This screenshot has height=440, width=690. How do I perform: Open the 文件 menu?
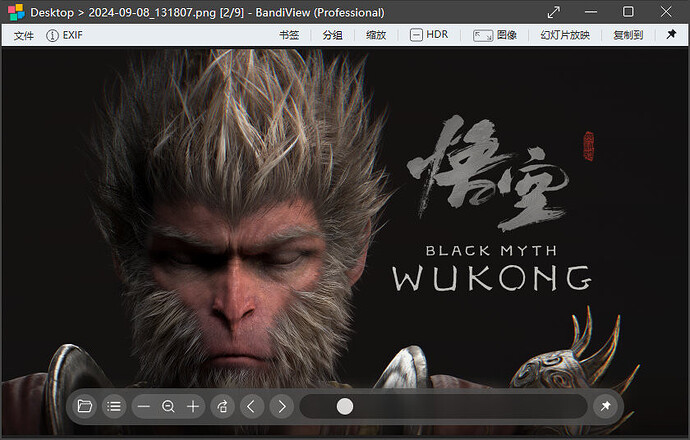(x=23, y=34)
